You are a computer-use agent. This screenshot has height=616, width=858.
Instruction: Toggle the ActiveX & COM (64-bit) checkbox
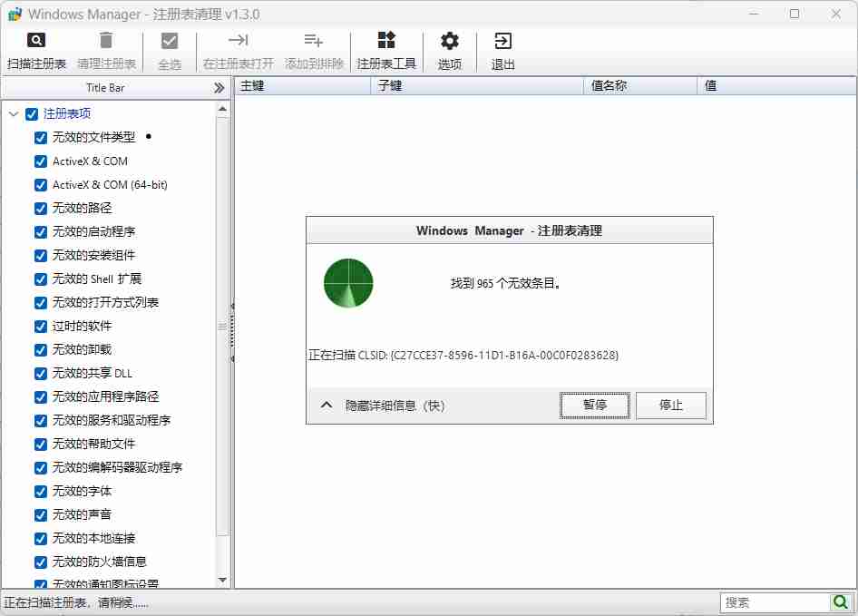pyautogui.click(x=41, y=185)
